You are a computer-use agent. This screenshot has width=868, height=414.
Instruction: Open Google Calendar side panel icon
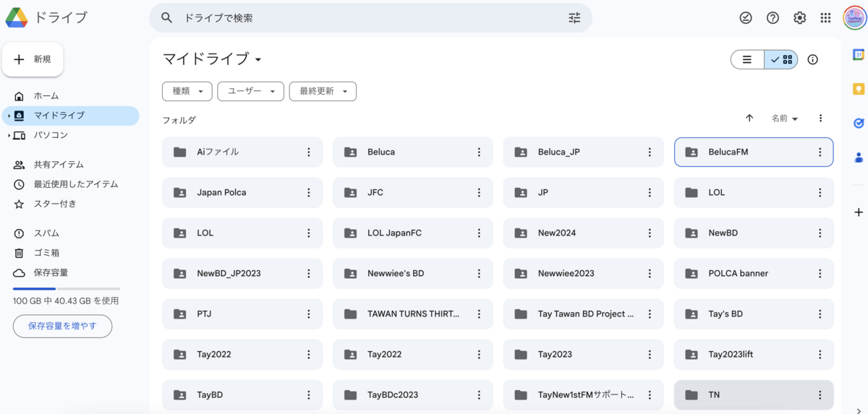[x=859, y=54]
